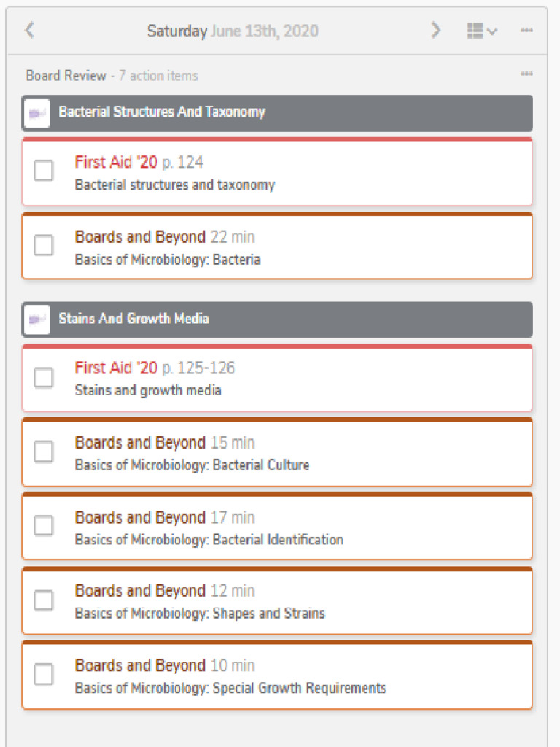Go to previous day with left arrow
This screenshot has width=560, height=747.
click(x=29, y=30)
